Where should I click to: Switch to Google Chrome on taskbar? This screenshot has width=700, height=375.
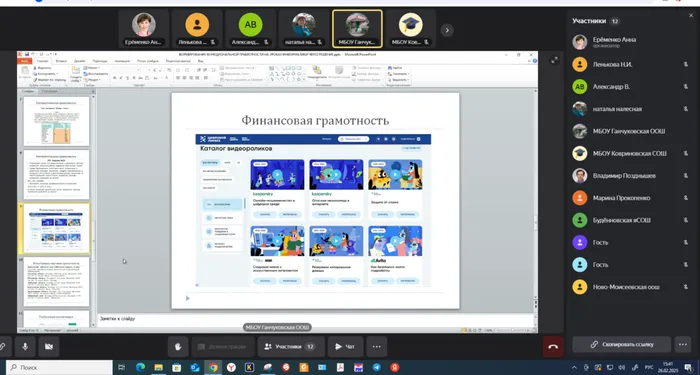[213, 367]
